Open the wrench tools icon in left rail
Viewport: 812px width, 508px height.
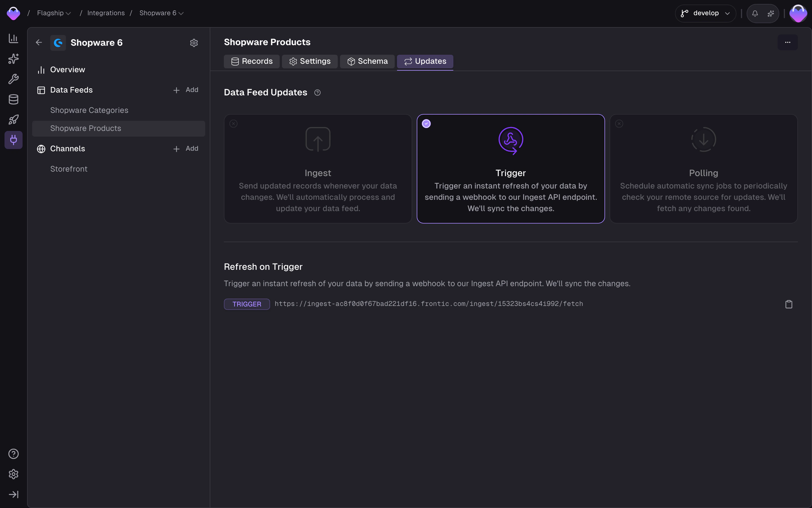coord(14,79)
